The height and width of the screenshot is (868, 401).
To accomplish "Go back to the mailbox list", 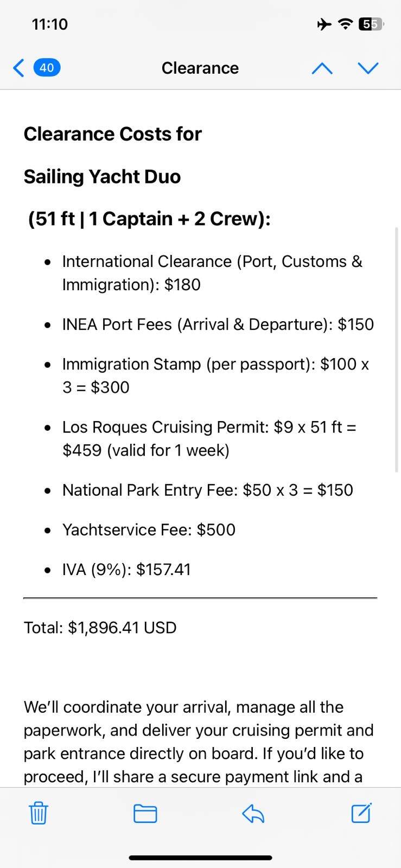I will coord(19,68).
